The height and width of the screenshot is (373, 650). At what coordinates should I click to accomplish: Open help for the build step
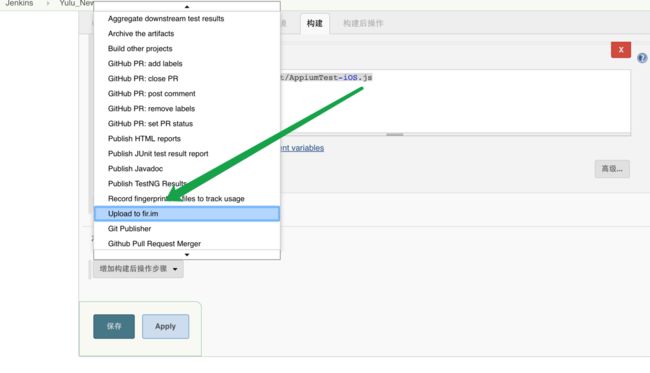(642, 58)
